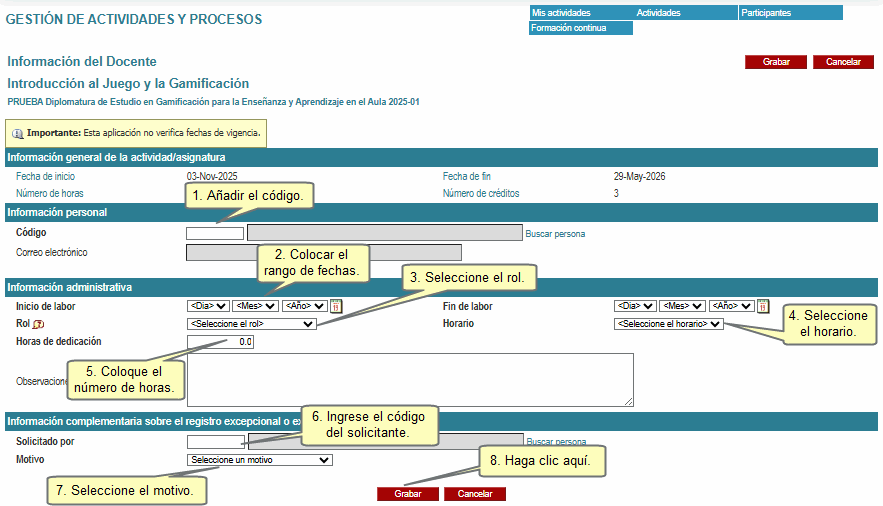Switch to the Participantes tab
This screenshot has width=883, height=506.
(790, 13)
